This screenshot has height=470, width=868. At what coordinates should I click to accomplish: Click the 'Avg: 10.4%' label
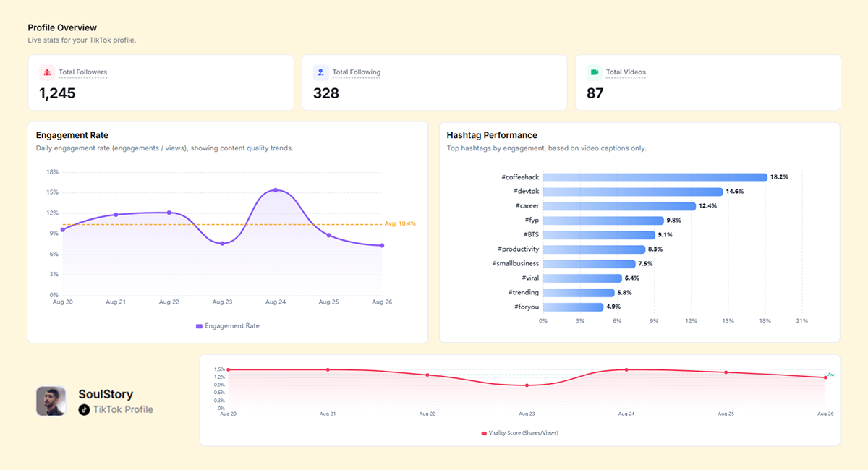point(400,224)
